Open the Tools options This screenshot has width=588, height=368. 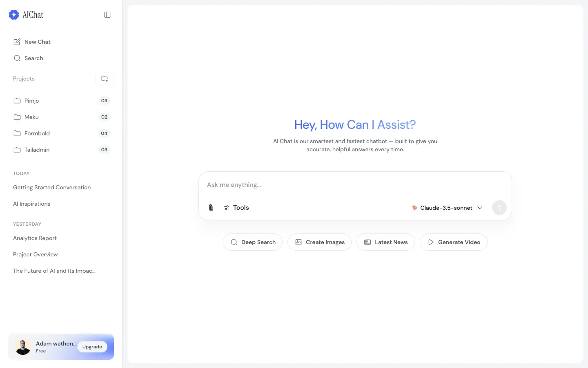(236, 208)
